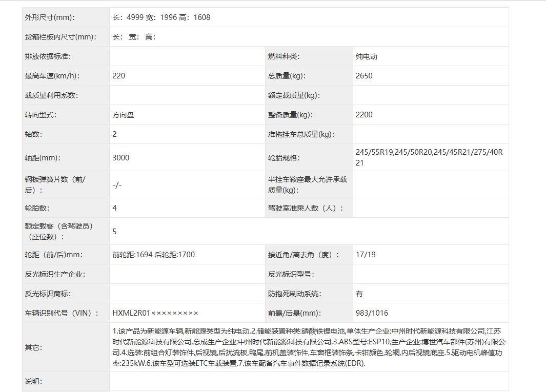The height and width of the screenshot is (392, 546).
Task: Click the 额定载客 seat count value 5
Action: [x=114, y=232]
